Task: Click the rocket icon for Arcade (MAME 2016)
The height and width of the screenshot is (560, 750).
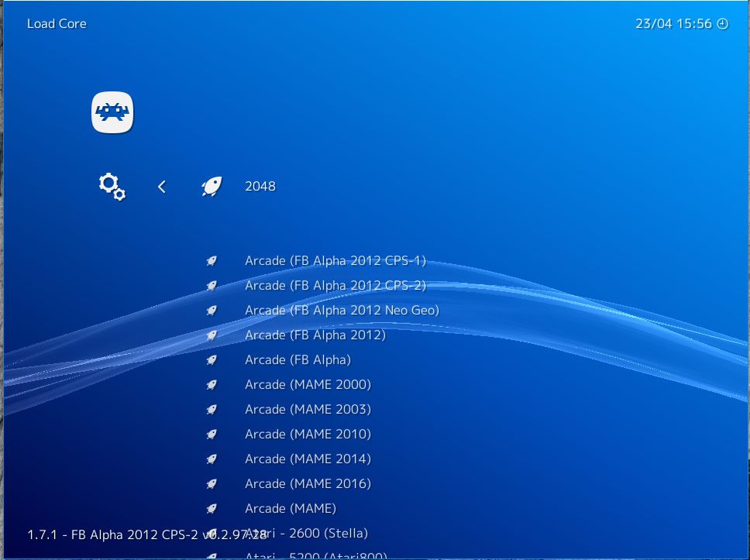Action: click(212, 484)
